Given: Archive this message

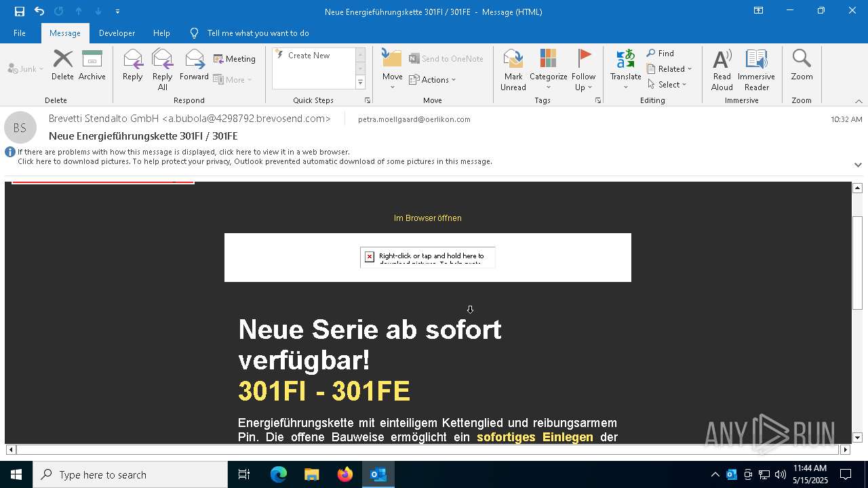Looking at the screenshot, I should (x=92, y=65).
